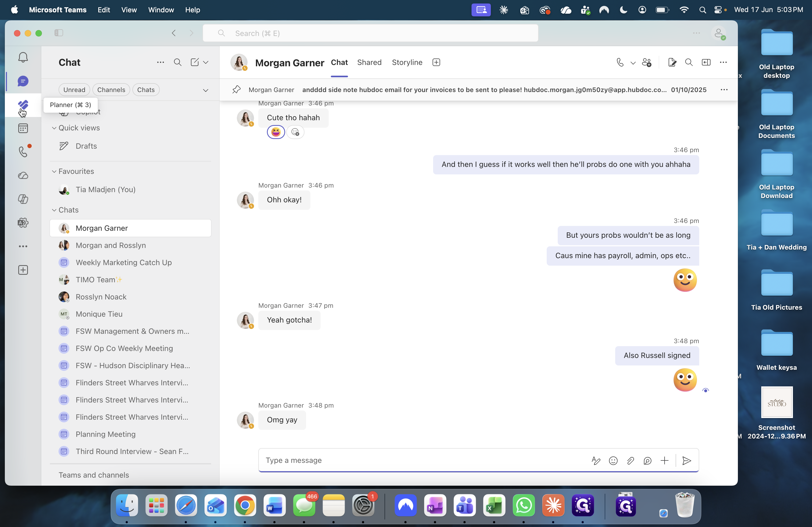Viewport: 812px width, 527px height.
Task: Open the Window menu in the menu bar
Action: pos(161,10)
